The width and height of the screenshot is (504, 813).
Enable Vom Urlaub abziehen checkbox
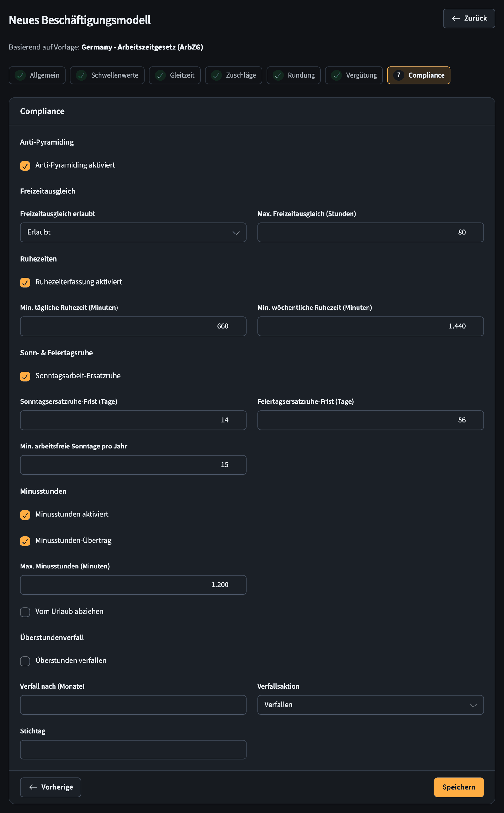[25, 612]
